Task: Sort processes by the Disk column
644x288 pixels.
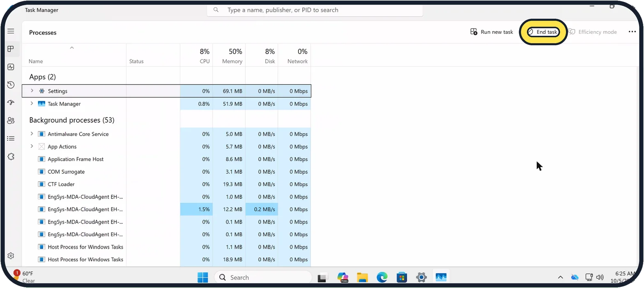Action: tap(262, 56)
